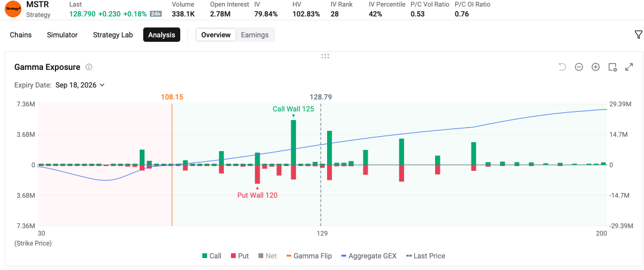The width and height of the screenshot is (644, 270).
Task: Click the 24h badge next to price
Action: pos(156,14)
